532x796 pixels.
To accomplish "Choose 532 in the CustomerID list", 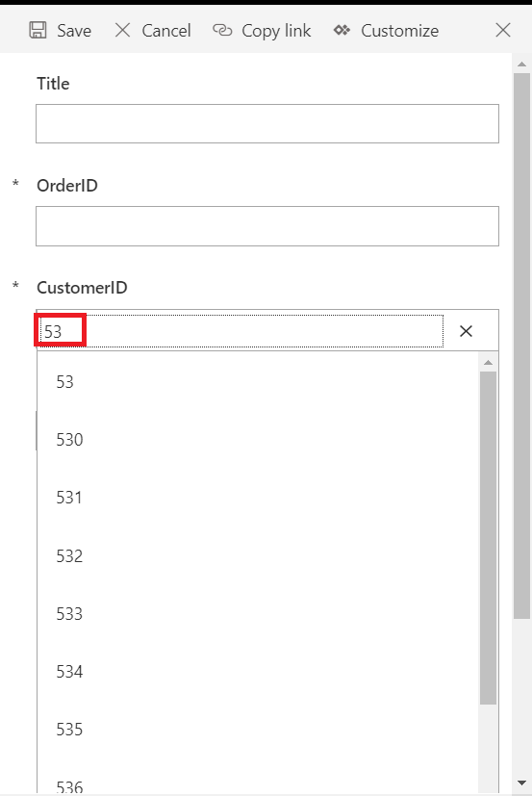I will 258,556.
